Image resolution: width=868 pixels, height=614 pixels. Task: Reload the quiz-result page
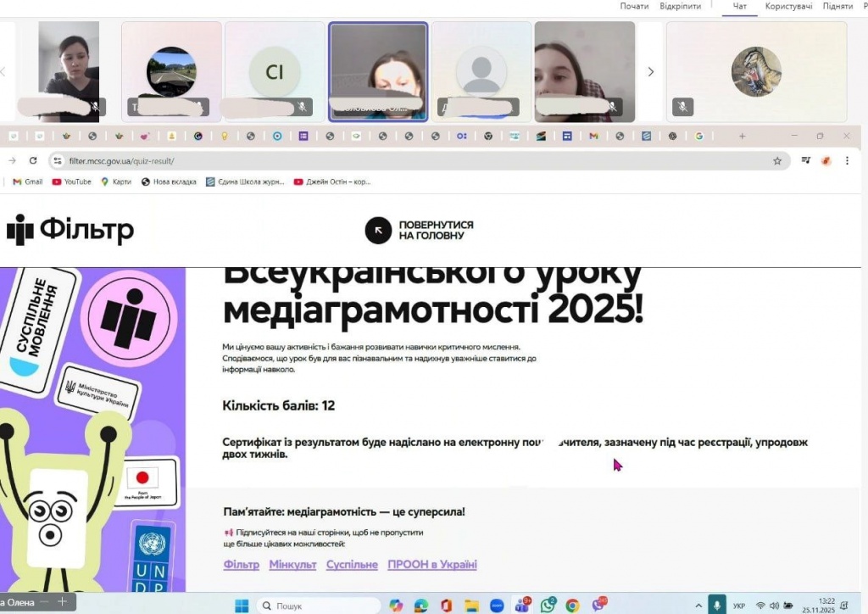[34, 160]
